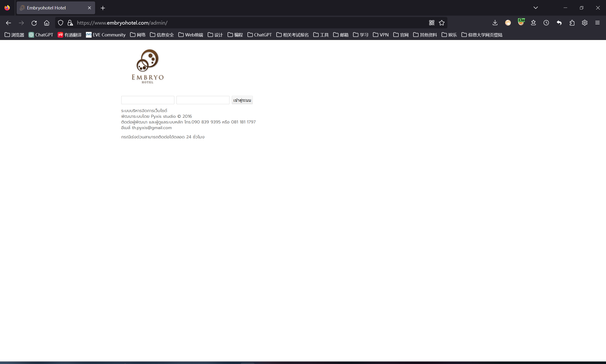The image size is (606, 364).
Task: Expand the list-all-tabs chevron
Action: 535,8
